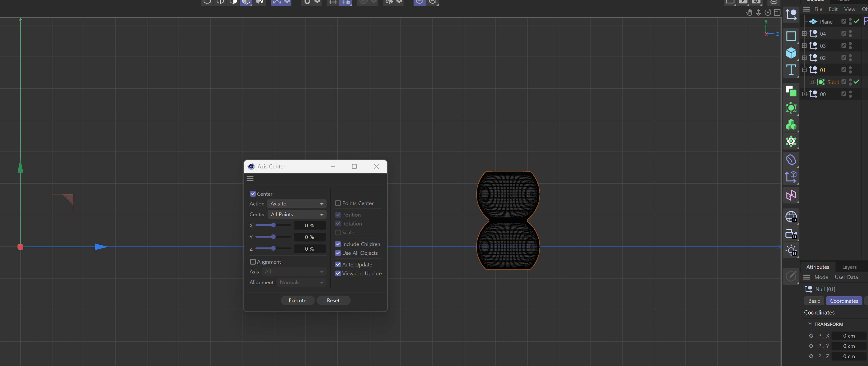Click the rectangle spline tool icon
The image size is (868, 366).
[x=790, y=36]
